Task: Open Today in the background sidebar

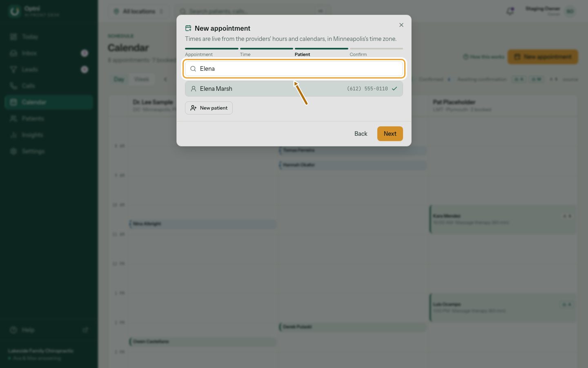Action: [x=49, y=37]
